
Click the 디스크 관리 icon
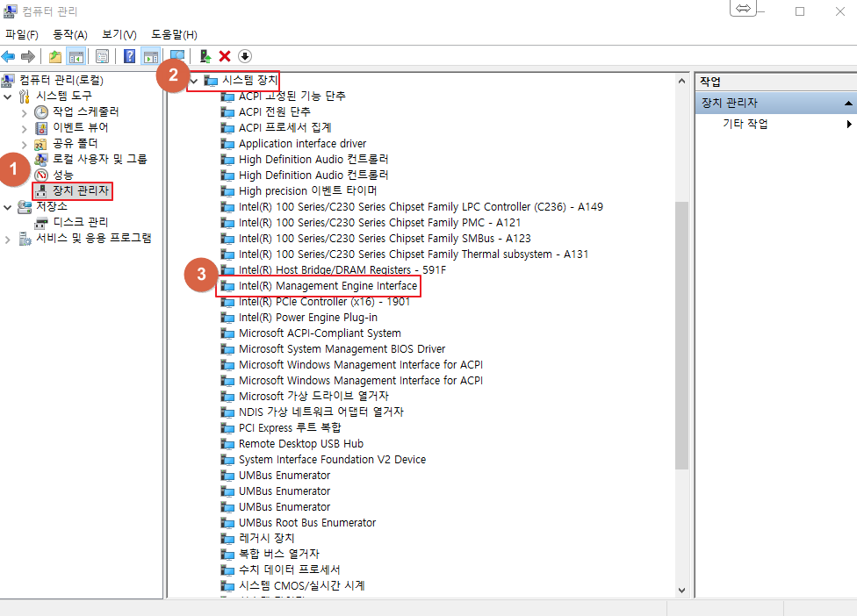(41, 223)
